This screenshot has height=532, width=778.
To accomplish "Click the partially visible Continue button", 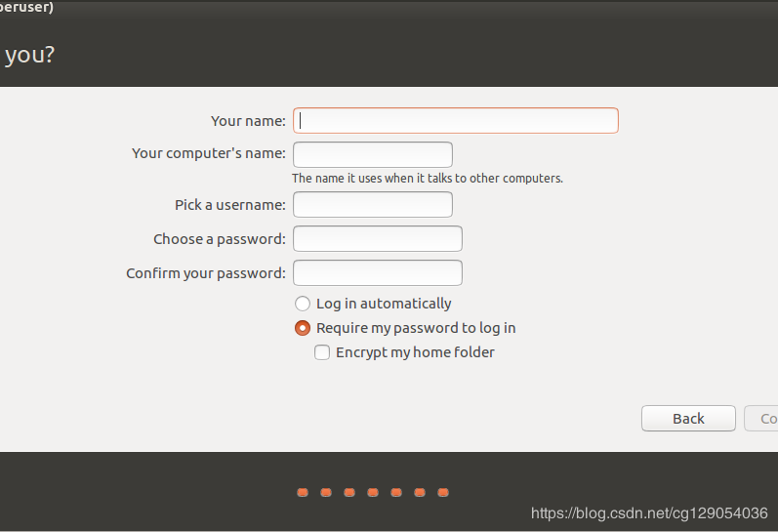I will pos(762,418).
